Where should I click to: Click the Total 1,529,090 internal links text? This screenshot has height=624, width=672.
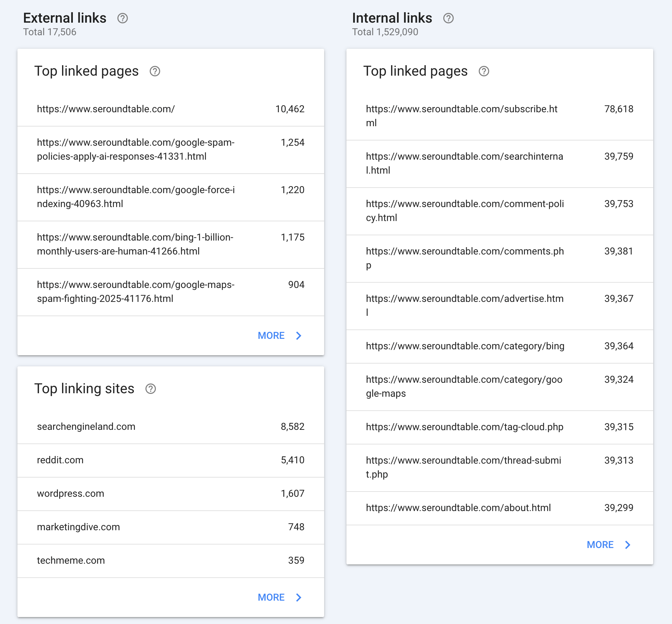(385, 32)
